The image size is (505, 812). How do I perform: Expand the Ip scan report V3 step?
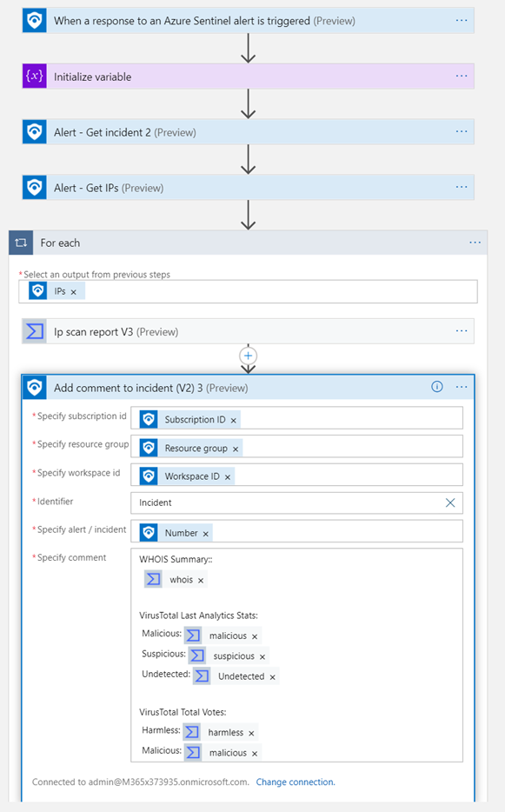point(116,332)
